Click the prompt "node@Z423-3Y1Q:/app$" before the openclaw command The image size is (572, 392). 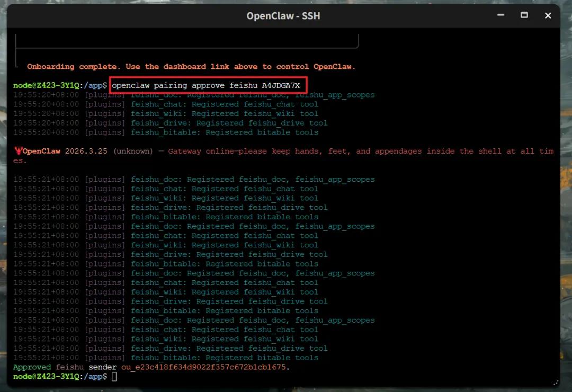(x=60, y=85)
